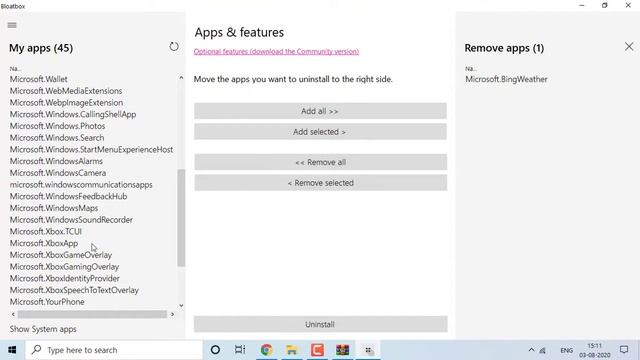
Task: Select microsoft.windowscommunicationsapps
Action: coord(81,185)
